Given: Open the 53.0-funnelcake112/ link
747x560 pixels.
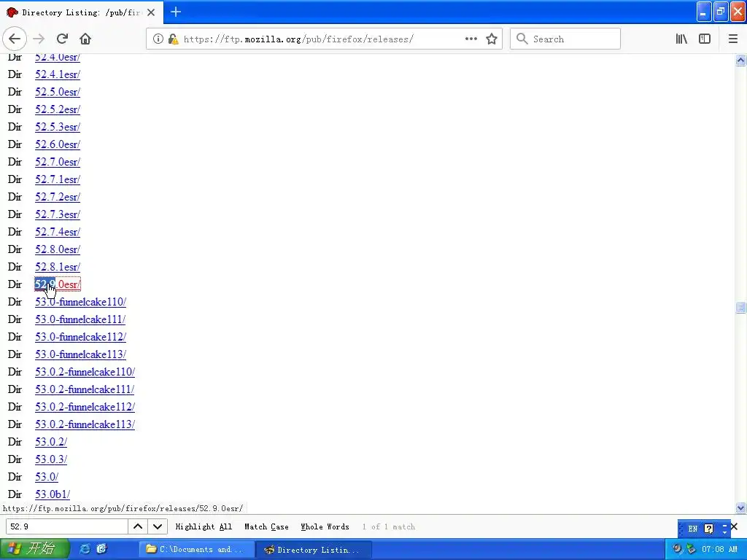Looking at the screenshot, I should click(x=80, y=337).
